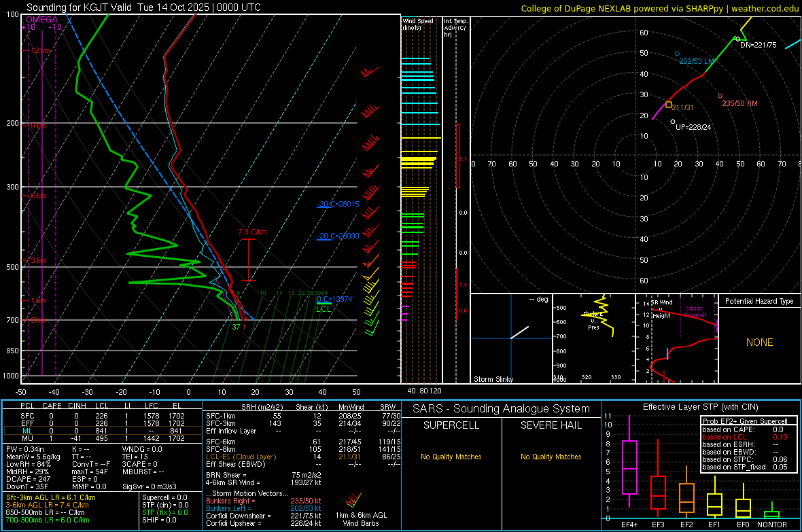Click the 3-6km AGL LR = 7.4 C/km line

47,505
